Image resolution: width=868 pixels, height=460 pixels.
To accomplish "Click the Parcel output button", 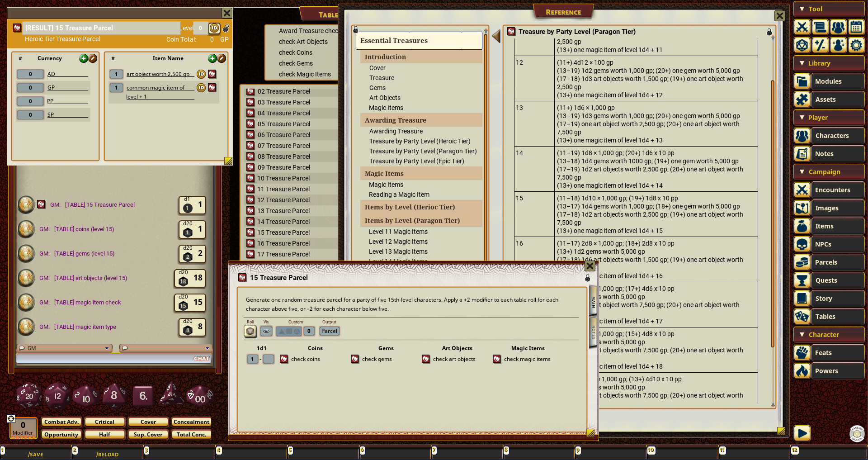I will pos(329,331).
